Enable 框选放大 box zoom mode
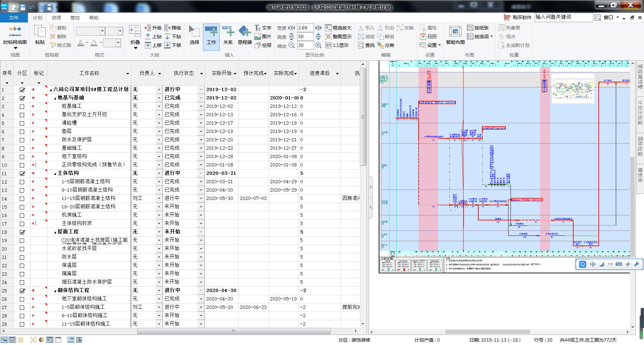644x345 pixels. 339,28
